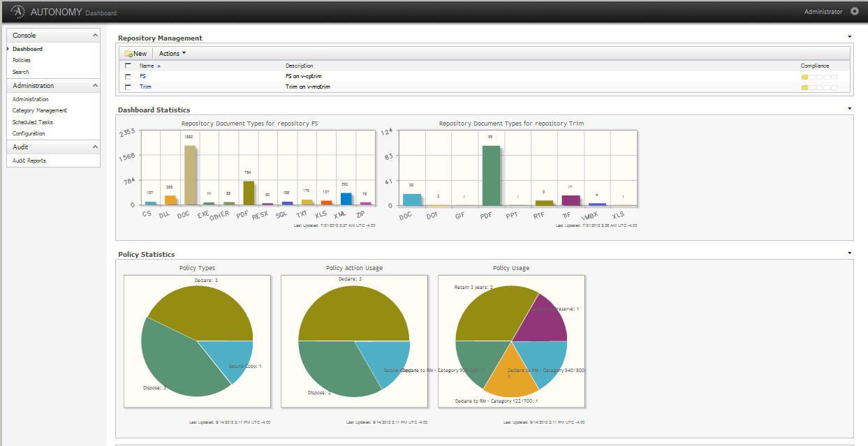Viewport: 868px width, 446px height.
Task: Go to Category Management
Action: [40, 111]
